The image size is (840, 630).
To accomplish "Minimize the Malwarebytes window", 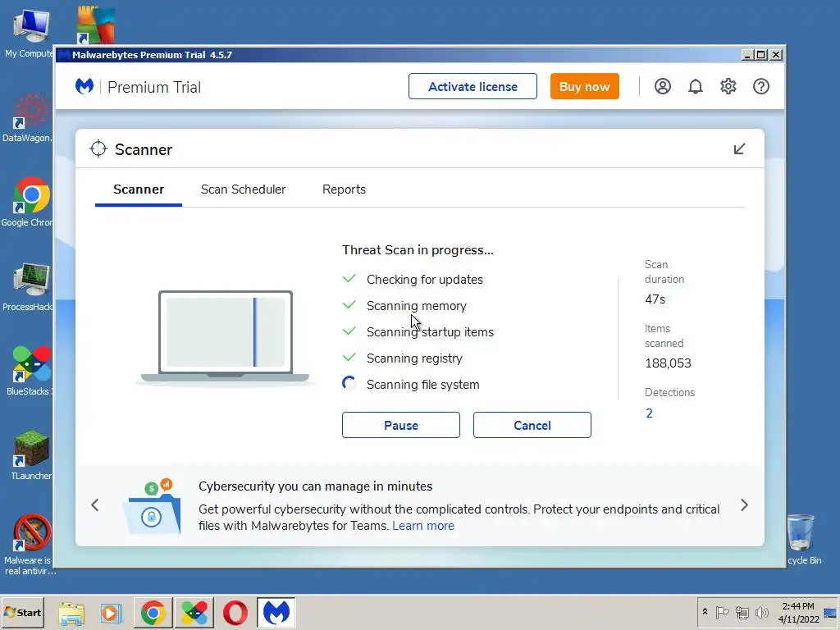I will click(x=746, y=55).
